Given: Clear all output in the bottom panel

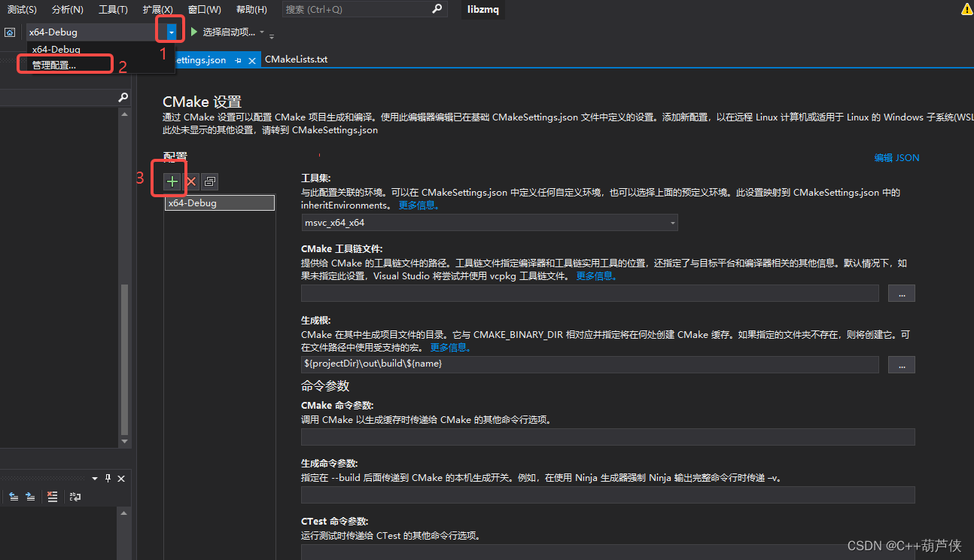Looking at the screenshot, I should [52, 497].
